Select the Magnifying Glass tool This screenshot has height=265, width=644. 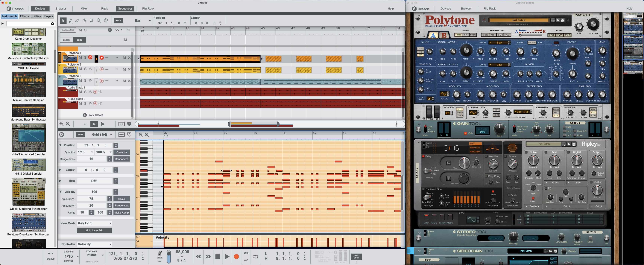click(x=99, y=21)
